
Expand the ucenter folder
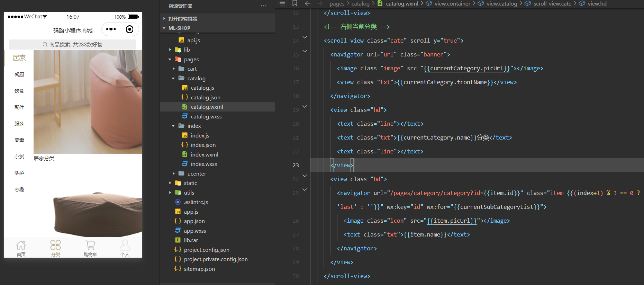click(x=173, y=173)
